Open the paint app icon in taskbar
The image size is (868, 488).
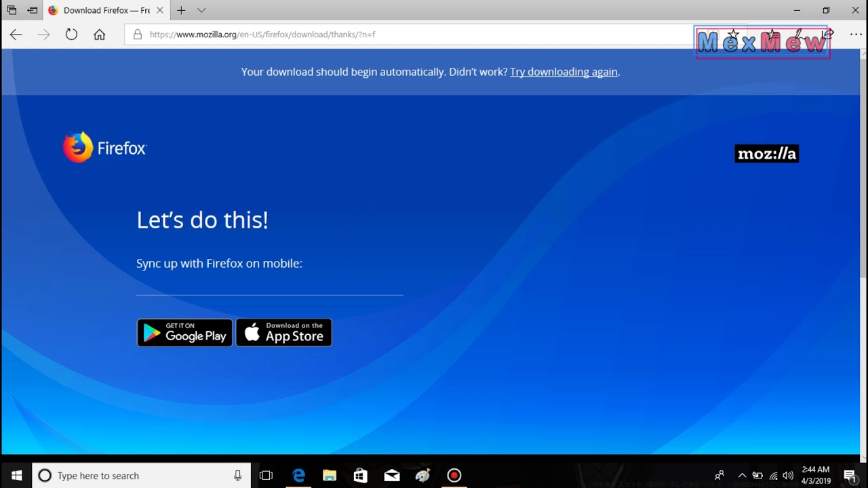point(423,476)
